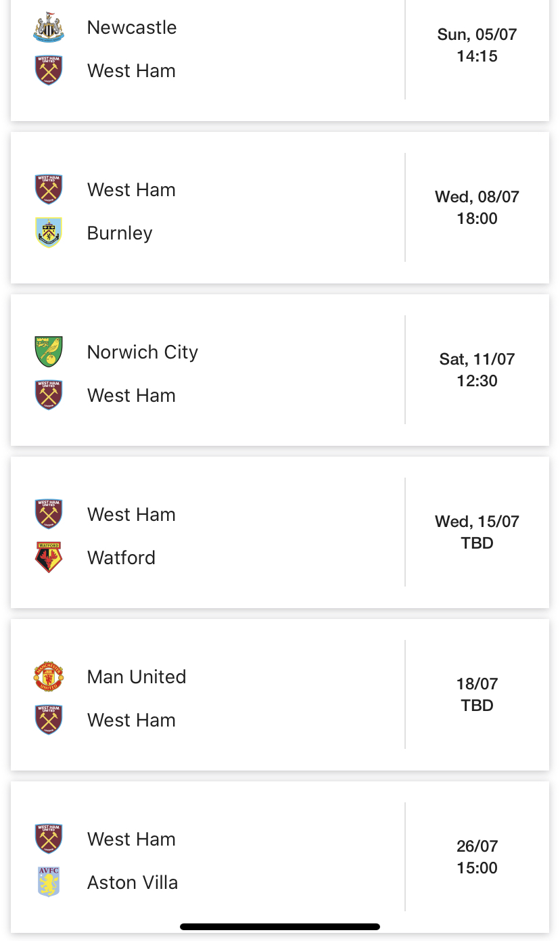Tap West Ham crest in Burnley fixture
Screen dimensions: 560x941
point(49,189)
